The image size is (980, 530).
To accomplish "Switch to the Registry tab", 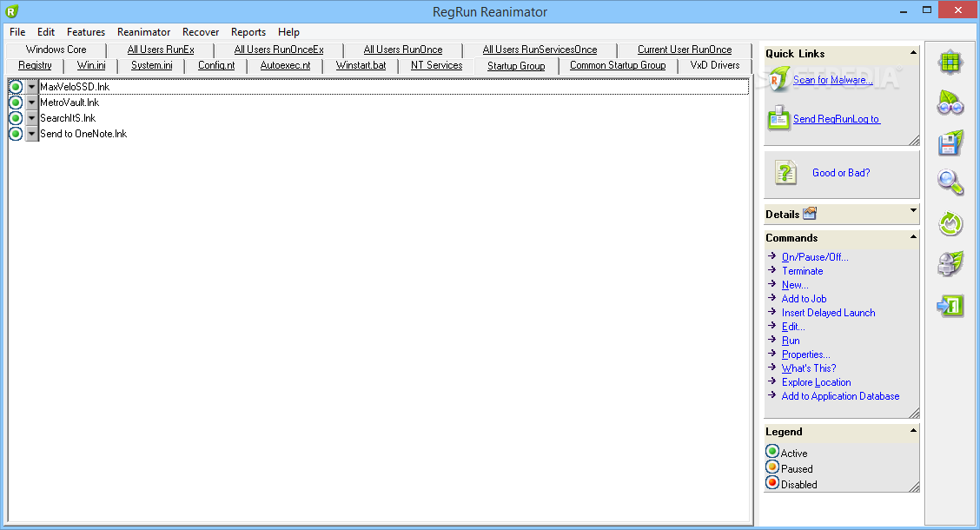I will [x=35, y=65].
